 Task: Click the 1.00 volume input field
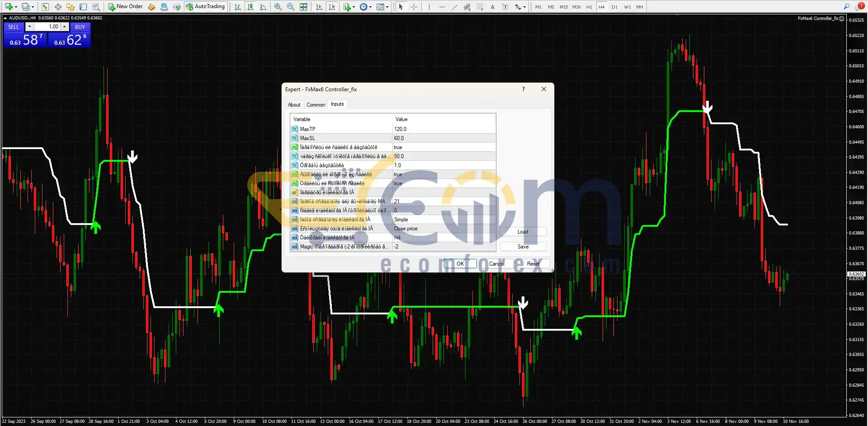[47, 27]
